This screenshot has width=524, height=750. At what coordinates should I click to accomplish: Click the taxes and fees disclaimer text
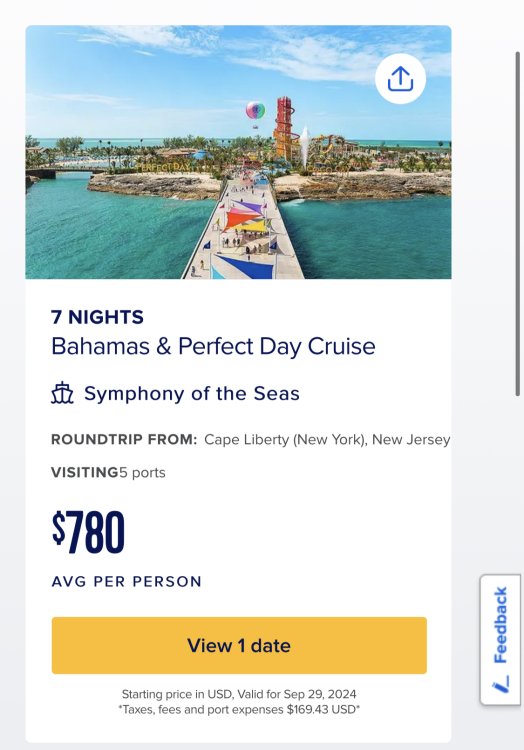tap(239, 709)
